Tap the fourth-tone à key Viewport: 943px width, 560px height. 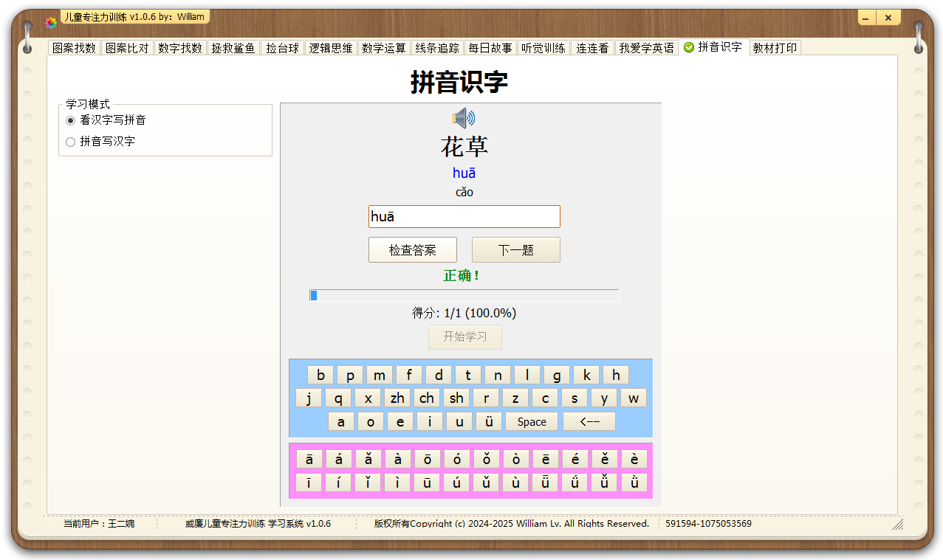(x=398, y=459)
